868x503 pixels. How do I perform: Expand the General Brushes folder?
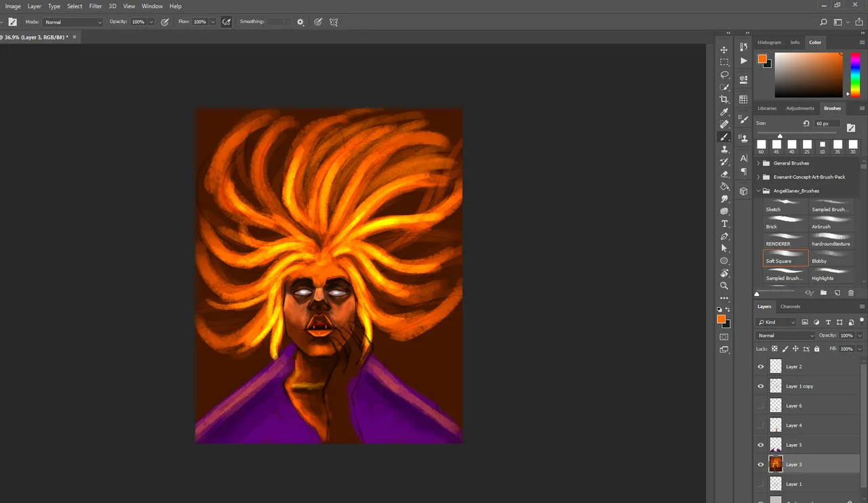click(758, 163)
